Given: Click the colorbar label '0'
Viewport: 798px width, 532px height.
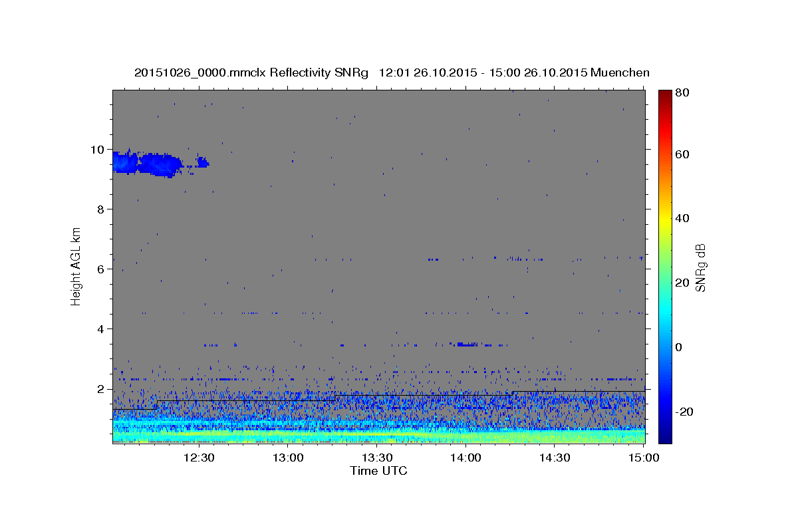Looking at the screenshot, I should pos(679,347).
